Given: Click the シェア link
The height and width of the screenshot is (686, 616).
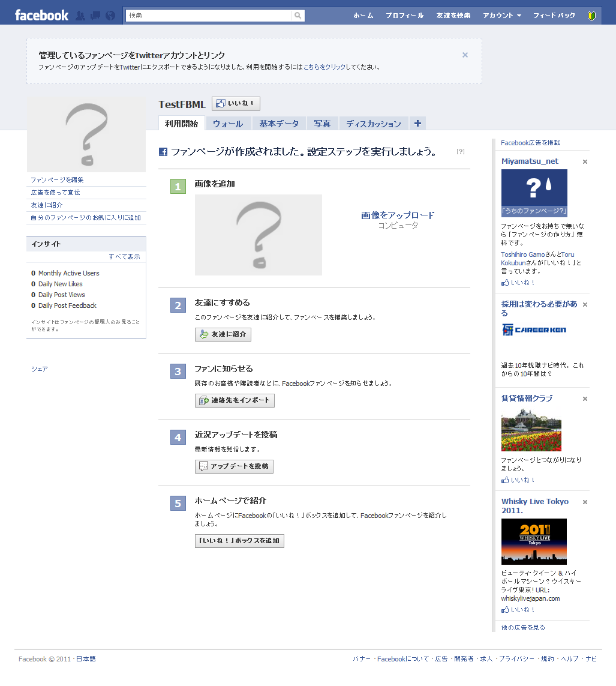Looking at the screenshot, I should click(x=40, y=369).
